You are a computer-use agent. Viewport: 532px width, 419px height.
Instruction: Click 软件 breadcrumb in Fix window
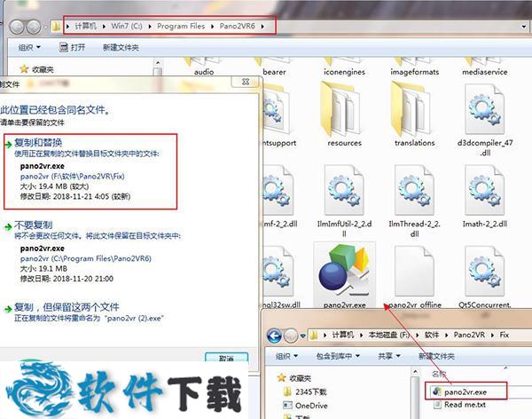(x=432, y=335)
